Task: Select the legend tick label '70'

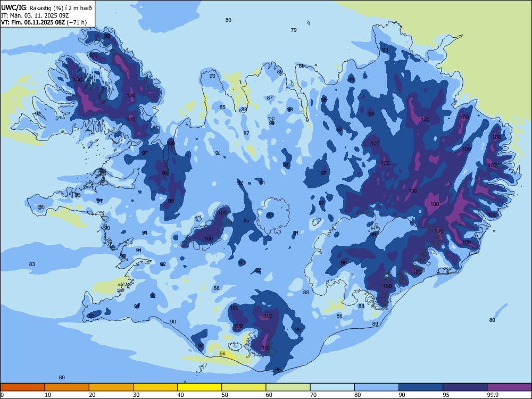Action: click(x=313, y=395)
